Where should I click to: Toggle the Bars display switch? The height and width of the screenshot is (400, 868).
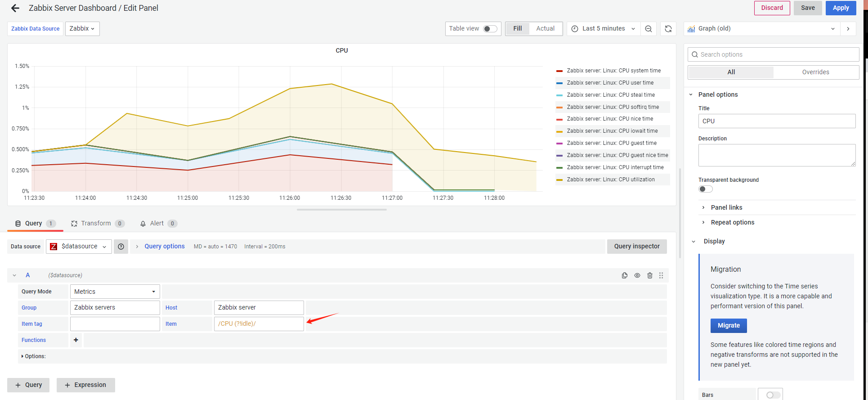[x=773, y=395]
